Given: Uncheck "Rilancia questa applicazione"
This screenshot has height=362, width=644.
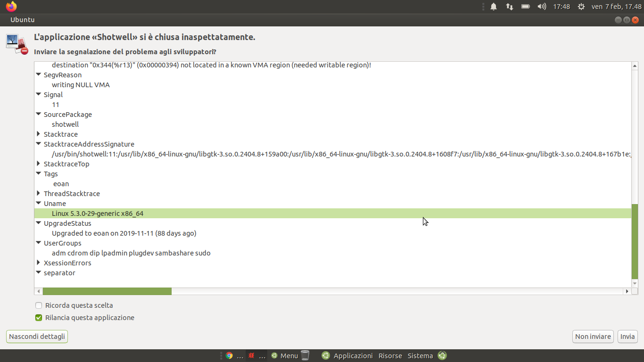Looking at the screenshot, I should 39,318.
